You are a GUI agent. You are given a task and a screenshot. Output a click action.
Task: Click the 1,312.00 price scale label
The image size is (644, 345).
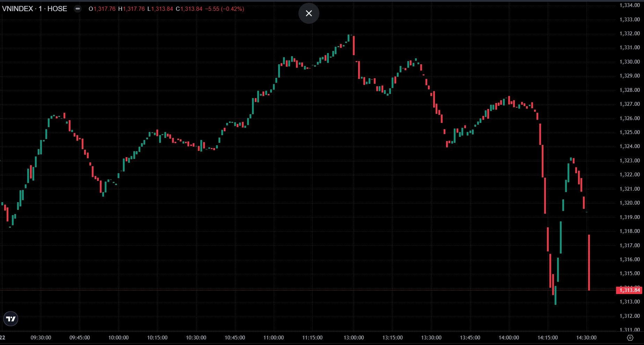(x=629, y=316)
